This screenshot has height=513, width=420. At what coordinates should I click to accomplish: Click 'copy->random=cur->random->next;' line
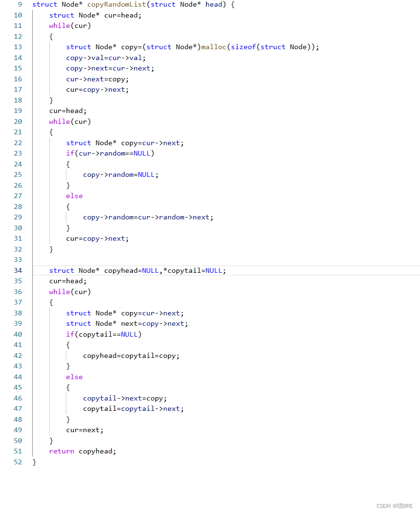click(148, 217)
